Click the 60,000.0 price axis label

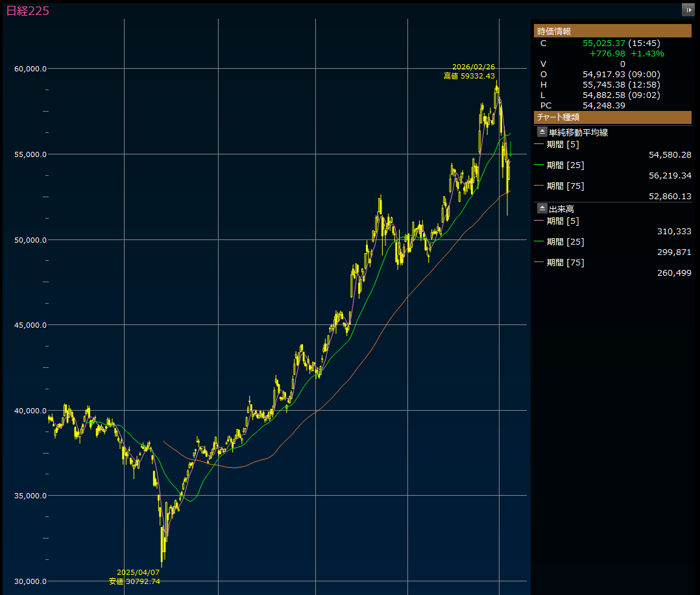coord(30,69)
